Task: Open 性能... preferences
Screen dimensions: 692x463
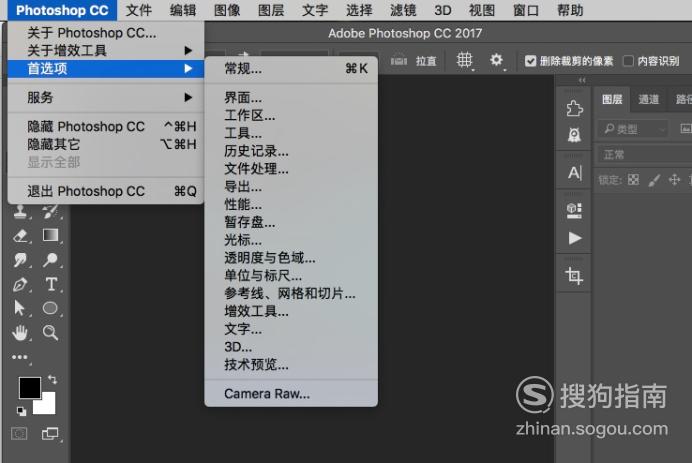Action: 291,204
